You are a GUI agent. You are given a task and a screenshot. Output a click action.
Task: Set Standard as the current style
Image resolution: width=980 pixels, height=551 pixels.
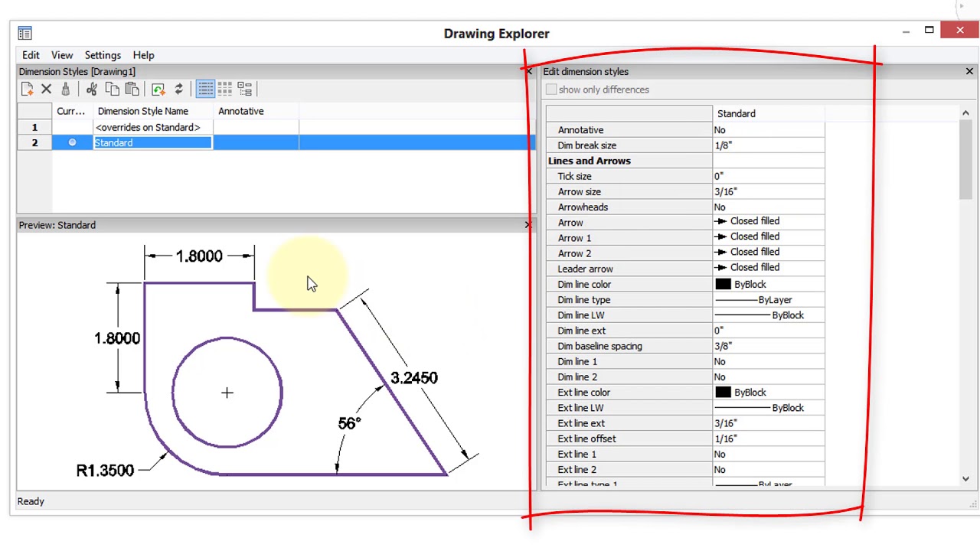pos(72,142)
